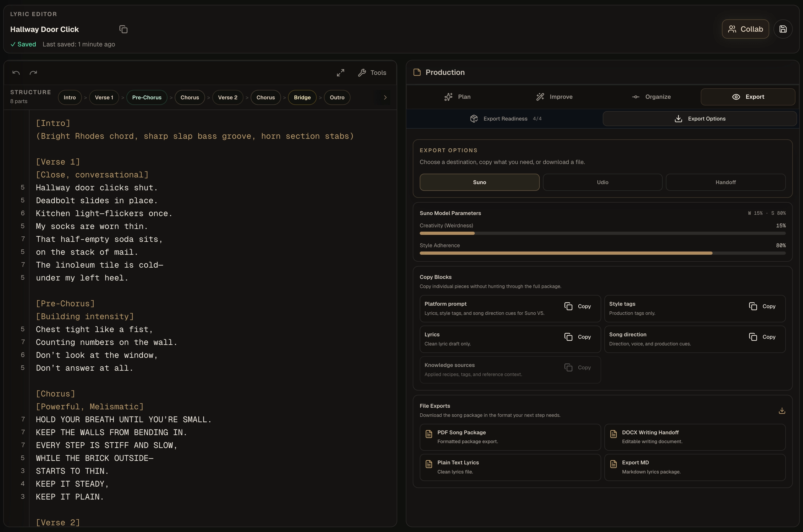Jump to the Outro structure chip
The image size is (803, 532).
coord(337,97)
